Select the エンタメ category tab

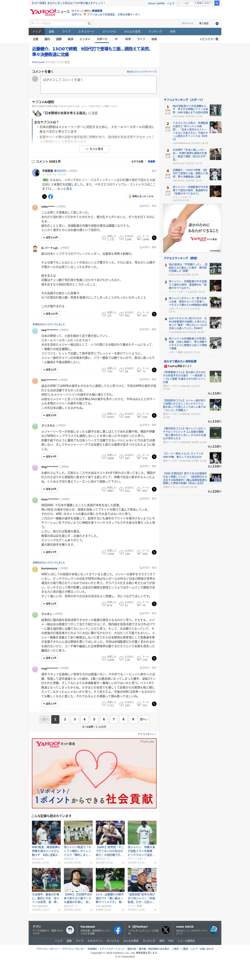click(x=85, y=39)
